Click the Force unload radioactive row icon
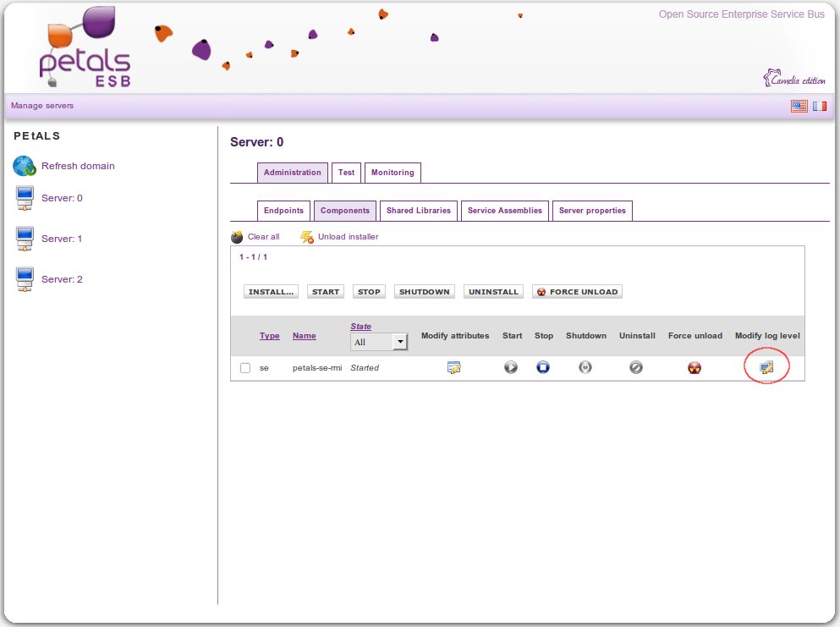The width and height of the screenshot is (840, 627). 695,367
